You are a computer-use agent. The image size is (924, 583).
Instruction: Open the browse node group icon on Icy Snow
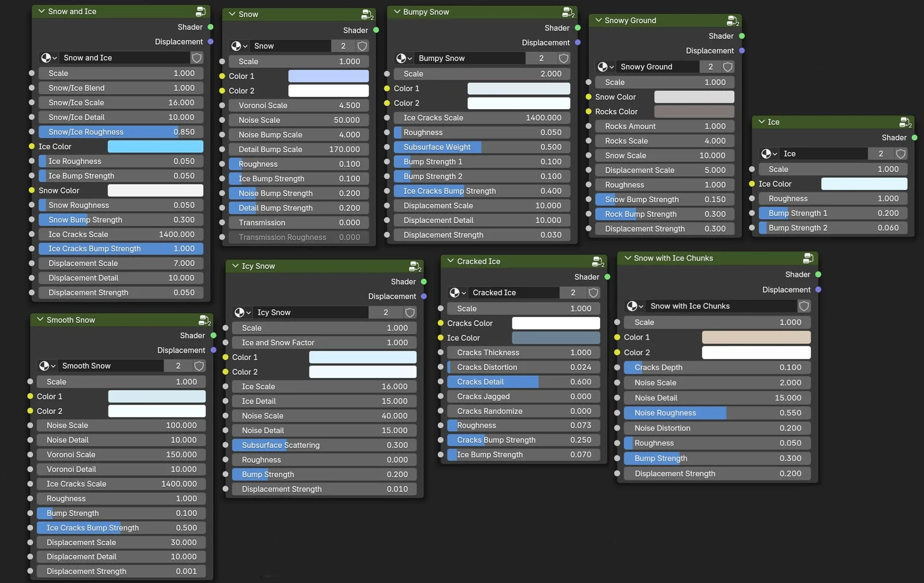[240, 312]
